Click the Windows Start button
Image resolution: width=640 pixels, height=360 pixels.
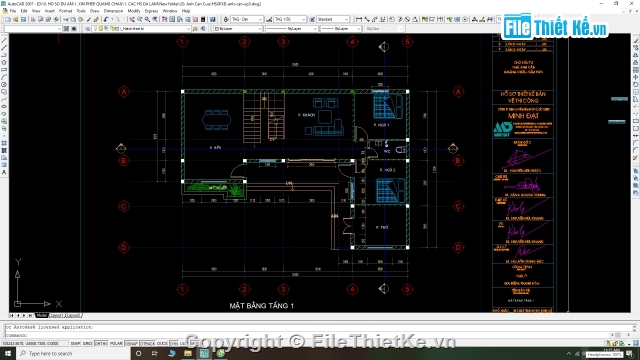8,353
